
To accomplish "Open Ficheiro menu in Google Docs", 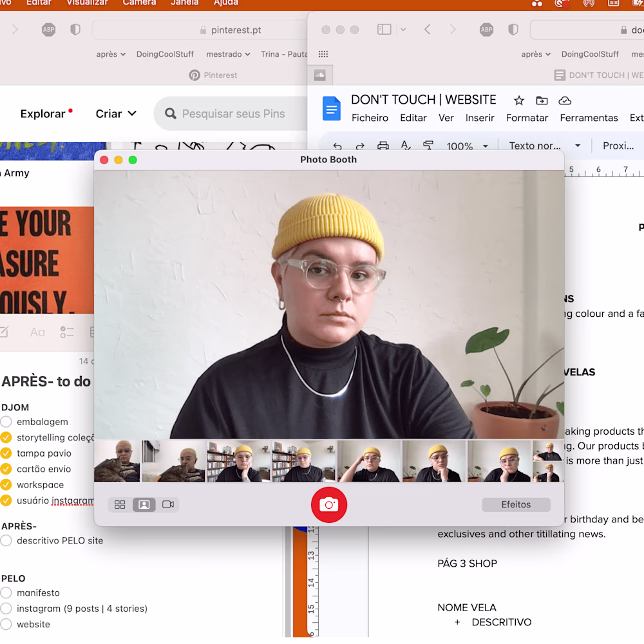I will pos(370,118).
